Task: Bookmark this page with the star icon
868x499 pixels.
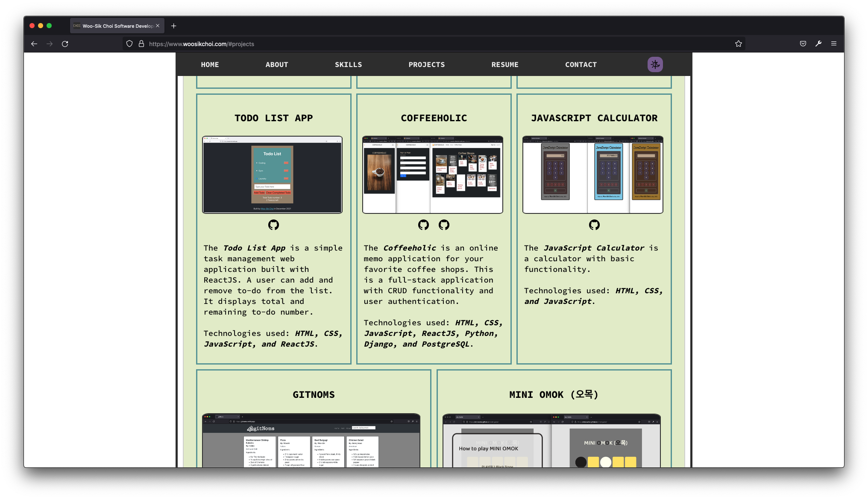Action: 739,44
